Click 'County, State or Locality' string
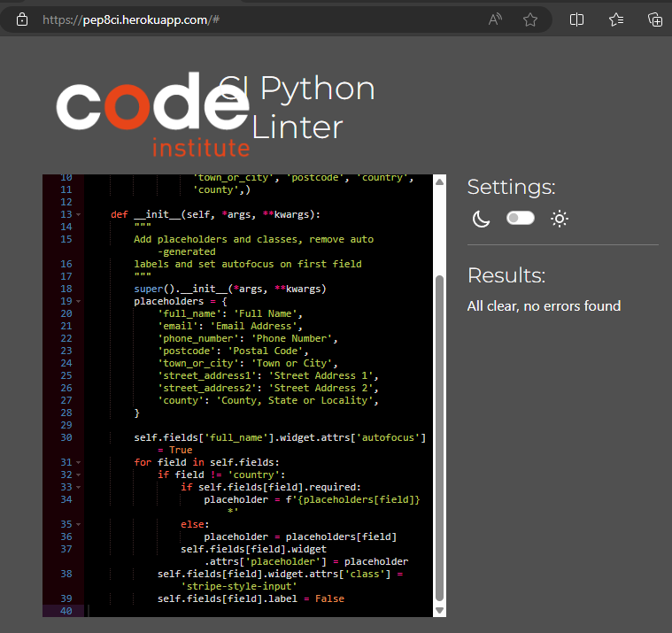Viewport: 672px width, 633px height. 295,401
